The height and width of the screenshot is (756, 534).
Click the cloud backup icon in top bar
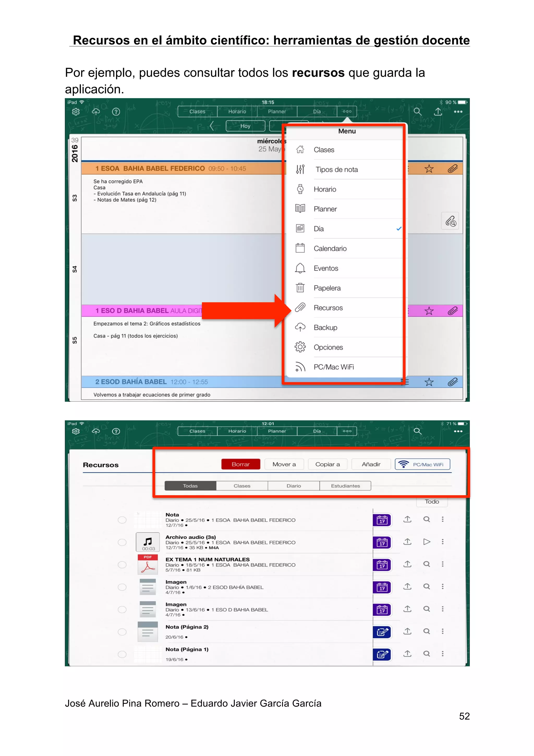click(x=96, y=112)
